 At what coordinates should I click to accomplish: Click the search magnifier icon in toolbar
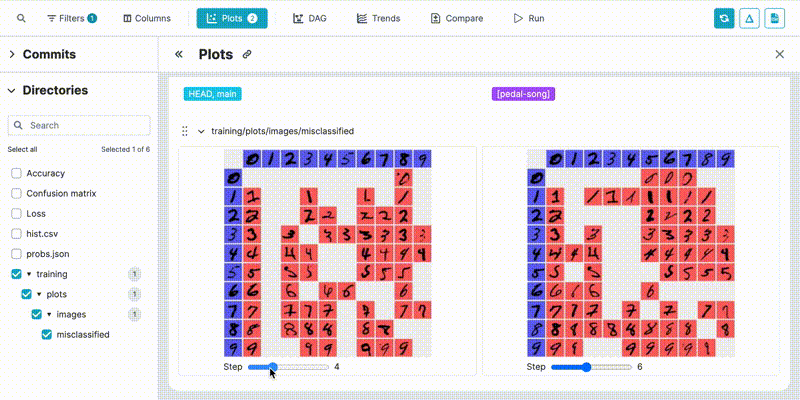pyautogui.click(x=21, y=18)
